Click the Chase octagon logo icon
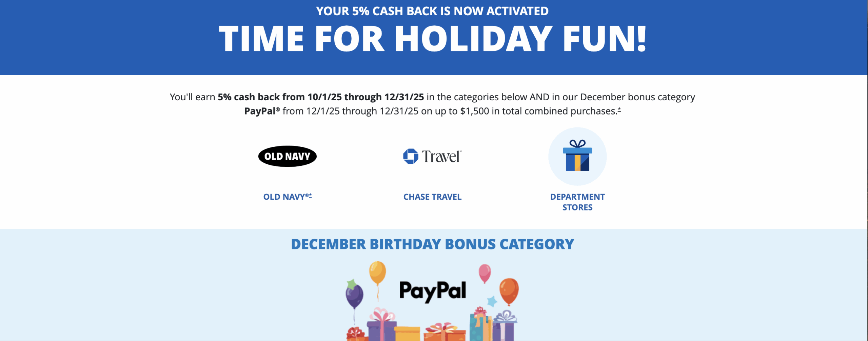868x341 pixels. (411, 156)
